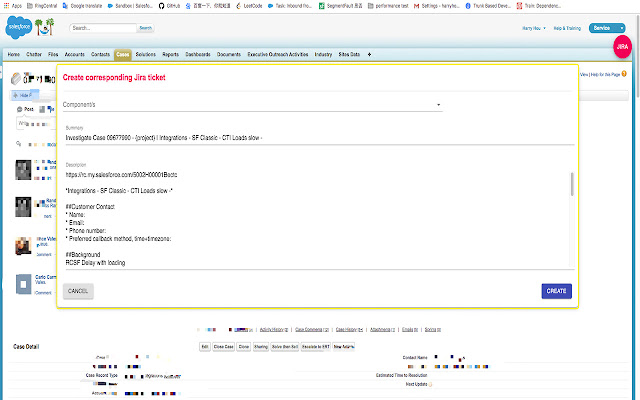Open the Case Comments related list link

click(x=312, y=329)
